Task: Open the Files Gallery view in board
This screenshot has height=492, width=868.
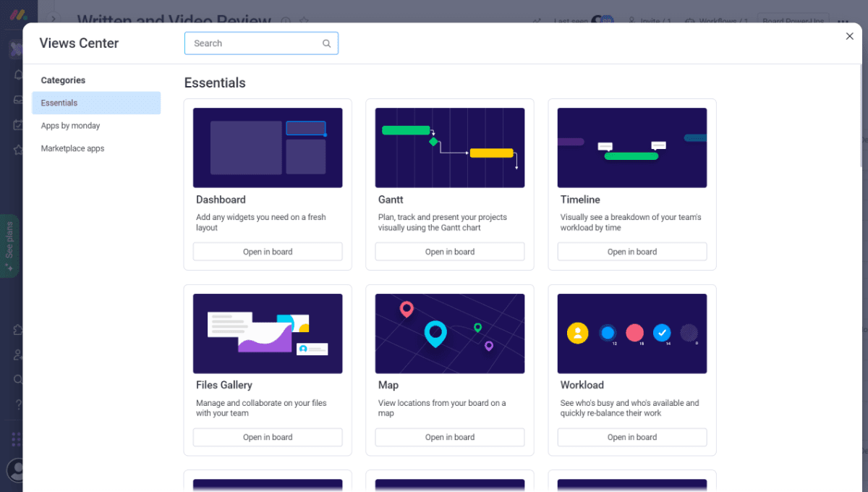Action: (x=268, y=437)
